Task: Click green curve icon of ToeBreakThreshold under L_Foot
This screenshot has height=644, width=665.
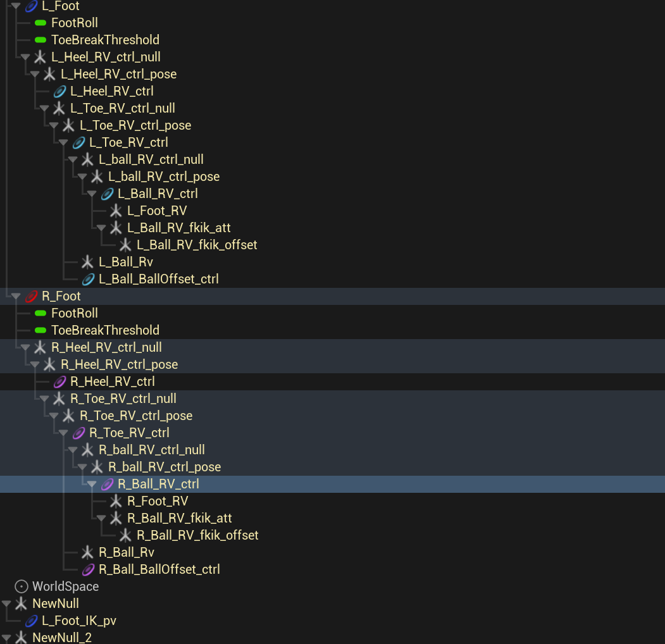Action: 40,40
